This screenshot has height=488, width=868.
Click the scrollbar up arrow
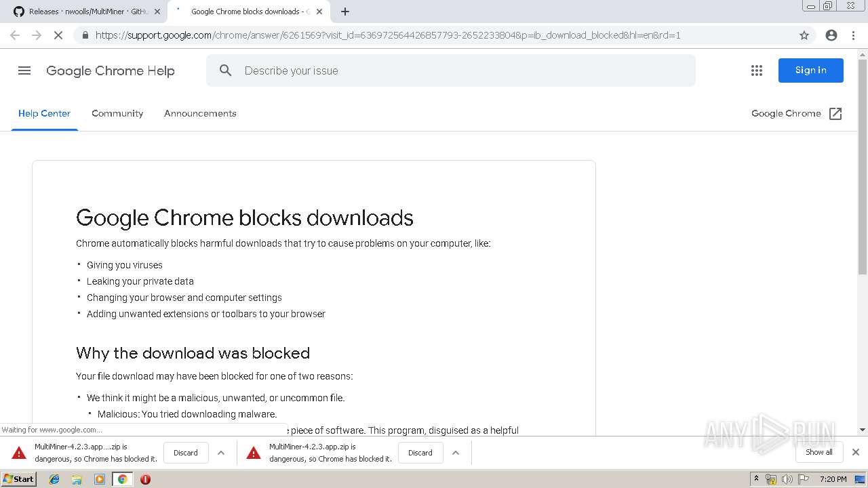[x=863, y=54]
